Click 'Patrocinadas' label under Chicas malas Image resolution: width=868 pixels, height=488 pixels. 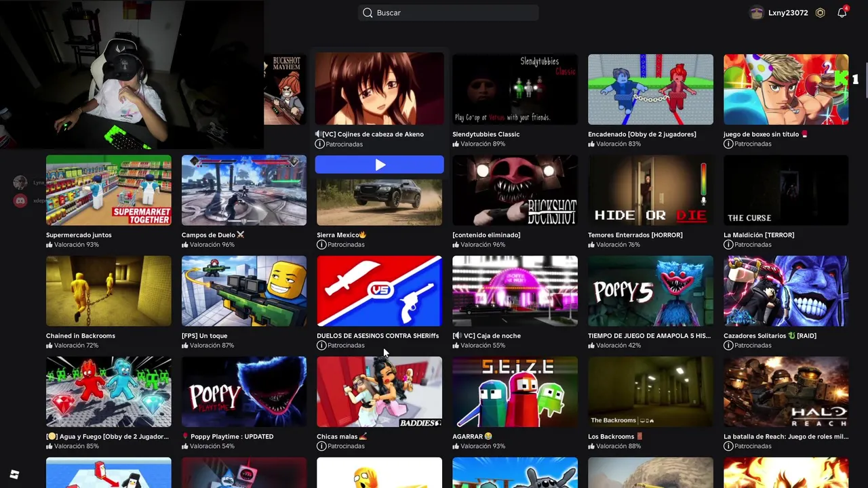click(x=346, y=447)
